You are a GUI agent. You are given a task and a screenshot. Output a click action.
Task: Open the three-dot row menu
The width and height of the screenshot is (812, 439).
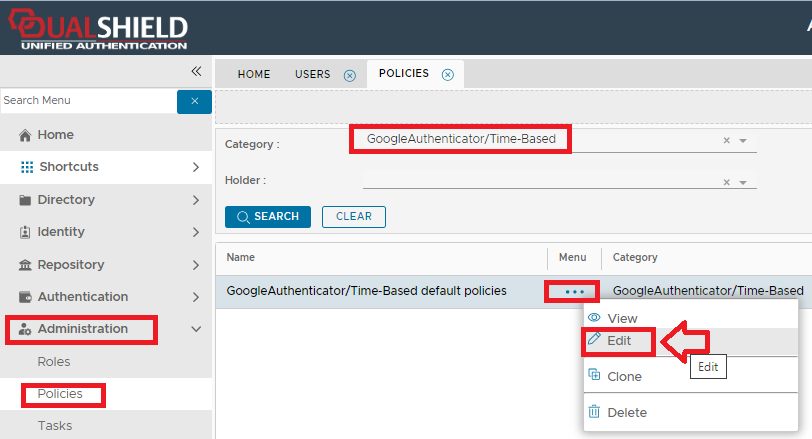[x=572, y=291]
